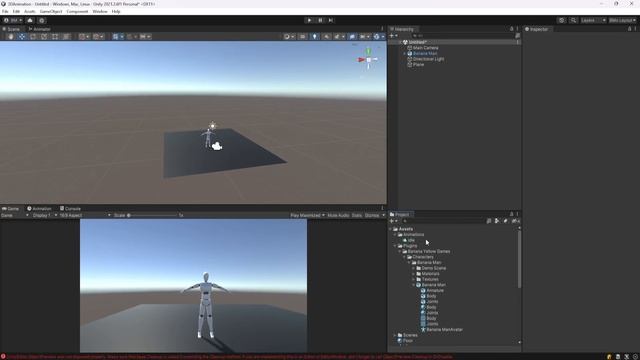Select the Hand view tool
Viewport: 640px width, 360px height.
coord(11,37)
